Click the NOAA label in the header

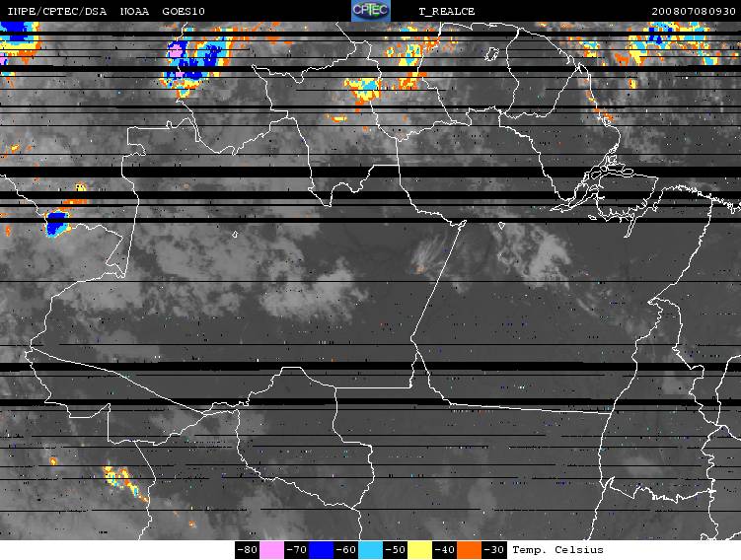click(134, 11)
